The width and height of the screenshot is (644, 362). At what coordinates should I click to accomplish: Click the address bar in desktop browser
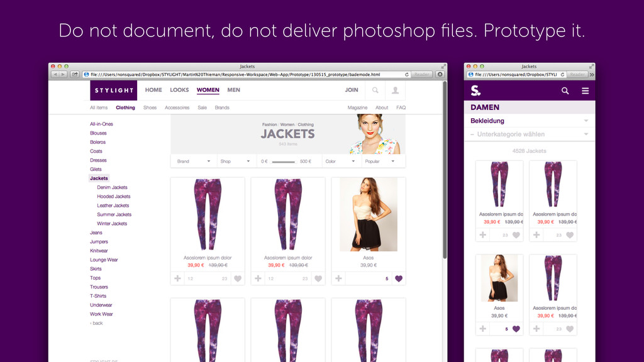(x=245, y=74)
